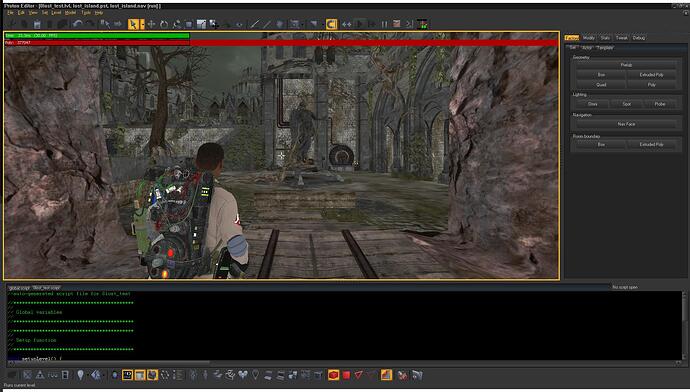Toggle the highlighted screen icon in bottom toolbar
The width and height of the screenshot is (690, 392).
point(127,375)
